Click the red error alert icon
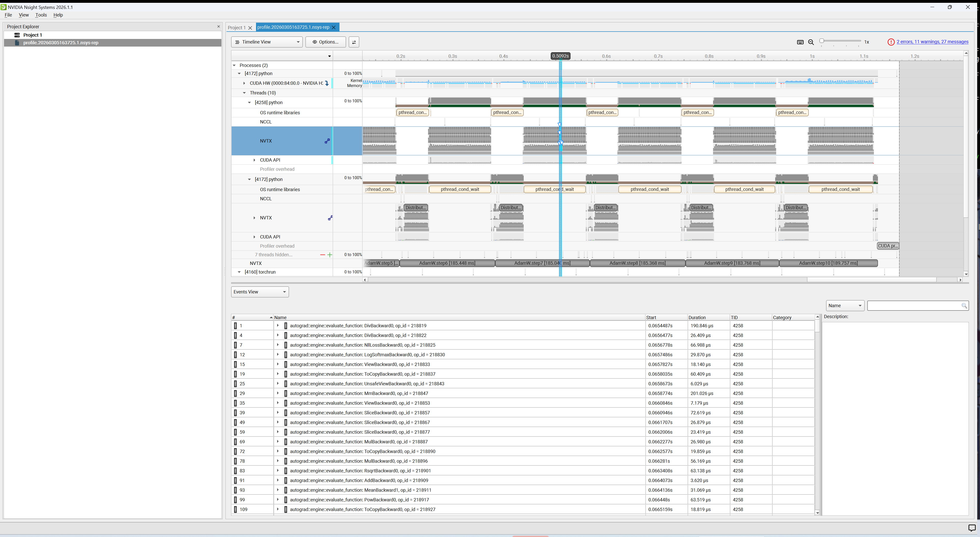Screen dimensions: 980x537 pyautogui.click(x=891, y=42)
